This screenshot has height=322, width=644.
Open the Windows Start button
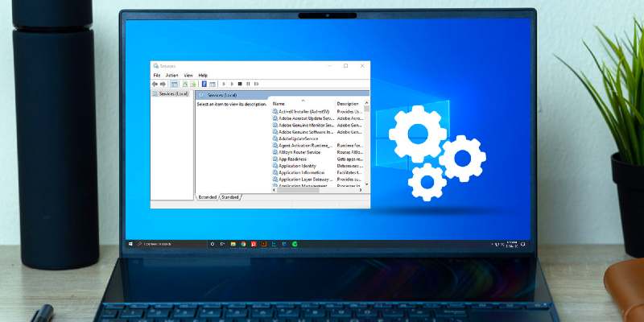(130, 243)
